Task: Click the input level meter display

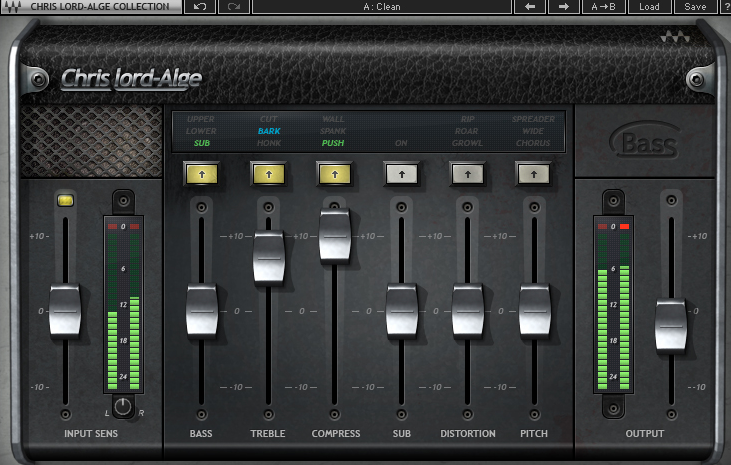Action: pos(123,305)
